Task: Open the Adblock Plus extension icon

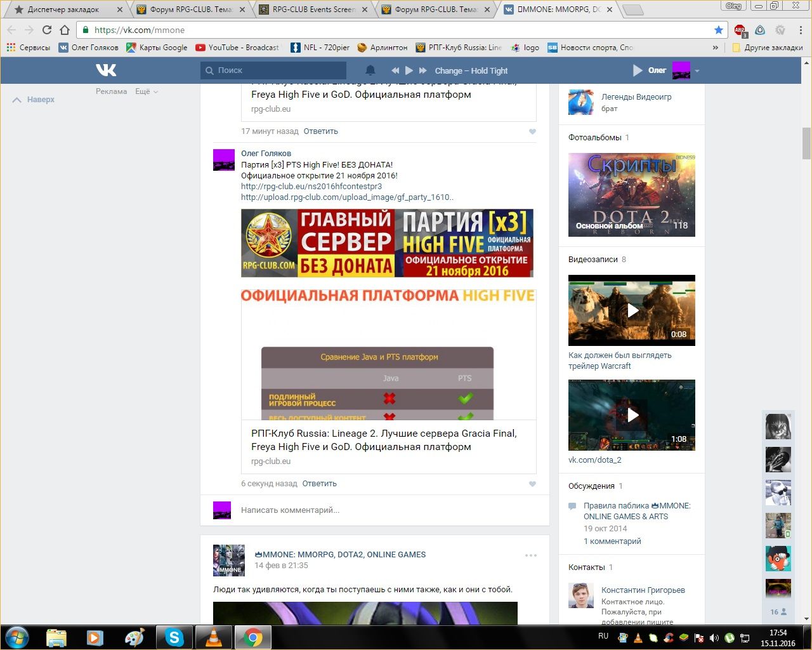Action: [740, 30]
